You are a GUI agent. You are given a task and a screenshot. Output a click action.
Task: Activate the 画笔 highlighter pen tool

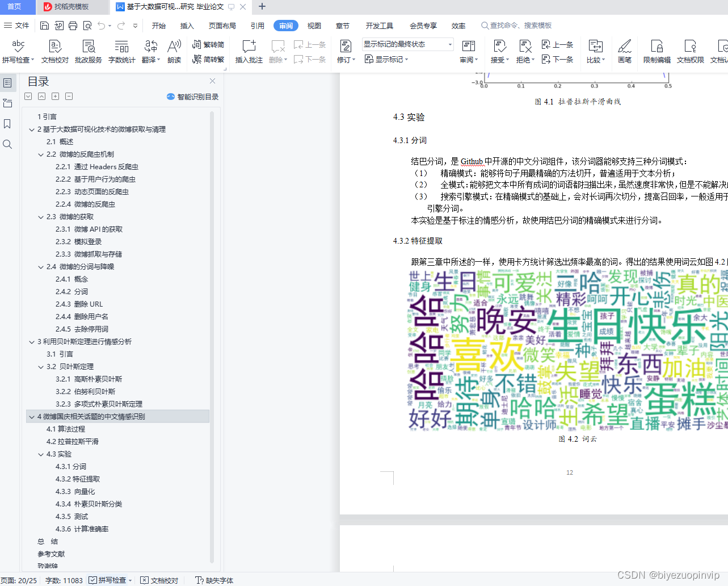click(x=624, y=51)
